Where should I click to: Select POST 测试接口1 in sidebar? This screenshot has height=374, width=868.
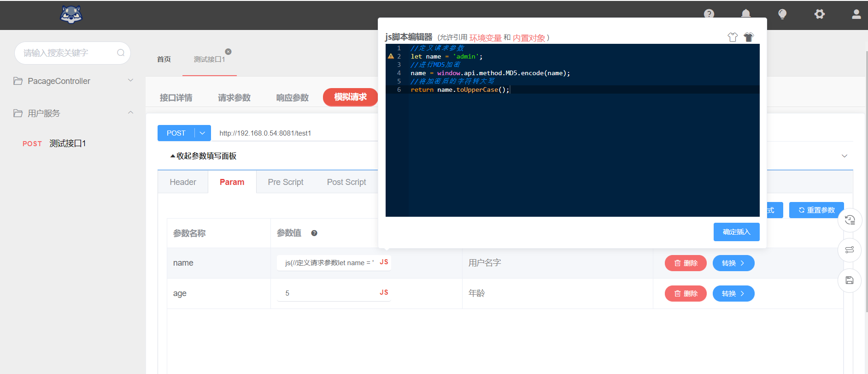tap(54, 143)
